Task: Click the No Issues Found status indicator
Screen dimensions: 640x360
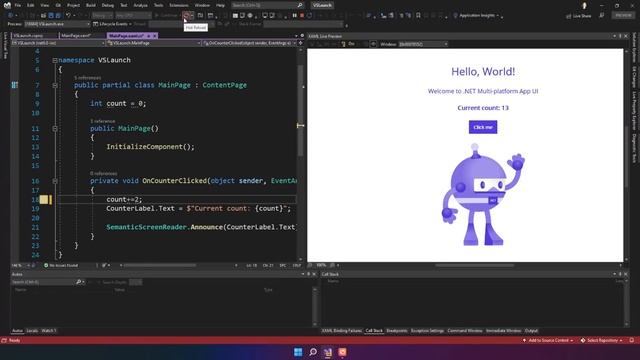Action: (61, 265)
